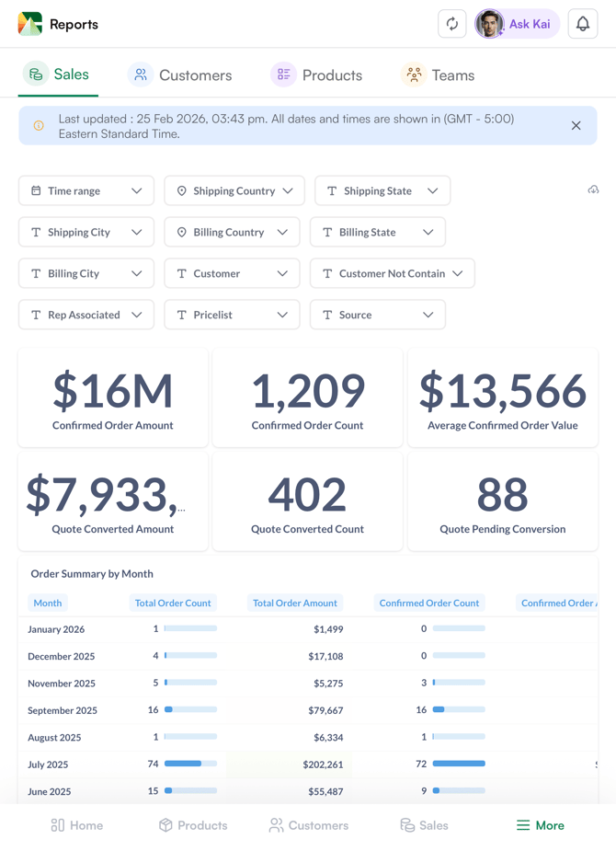
Task: Open Sales in bottom navigation bar
Action: [x=424, y=825]
